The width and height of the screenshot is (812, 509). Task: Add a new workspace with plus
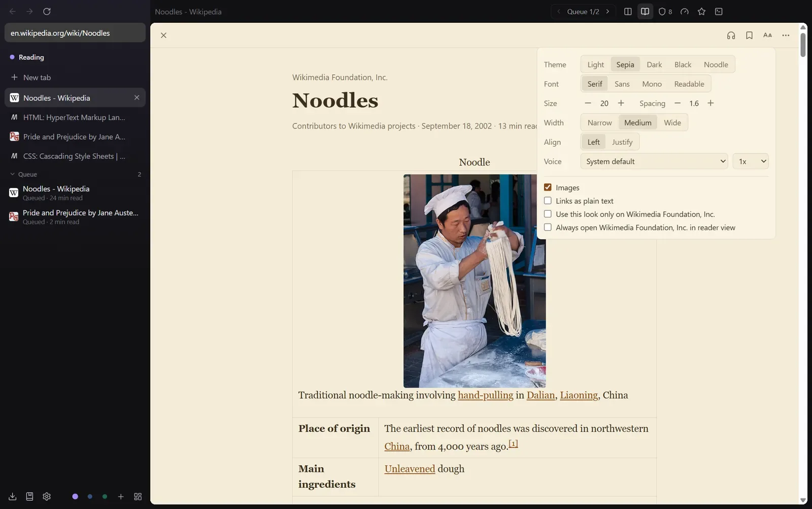(x=121, y=496)
